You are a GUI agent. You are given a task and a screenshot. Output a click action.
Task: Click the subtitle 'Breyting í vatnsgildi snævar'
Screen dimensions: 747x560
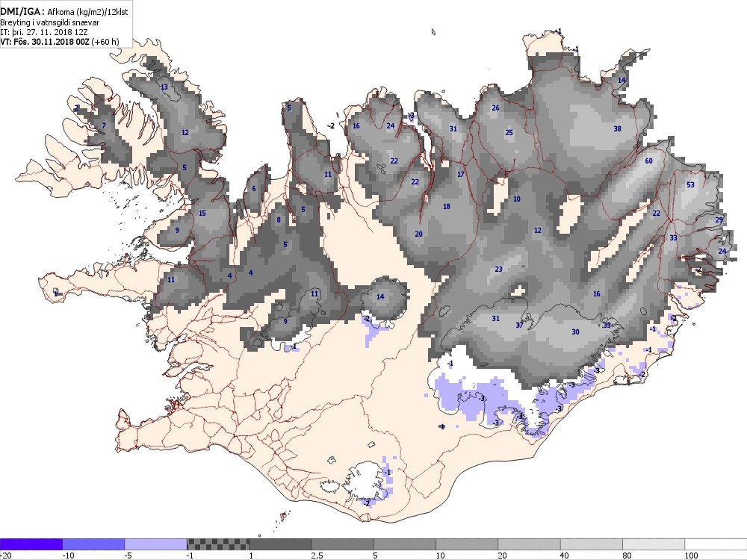pyautogui.click(x=50, y=22)
